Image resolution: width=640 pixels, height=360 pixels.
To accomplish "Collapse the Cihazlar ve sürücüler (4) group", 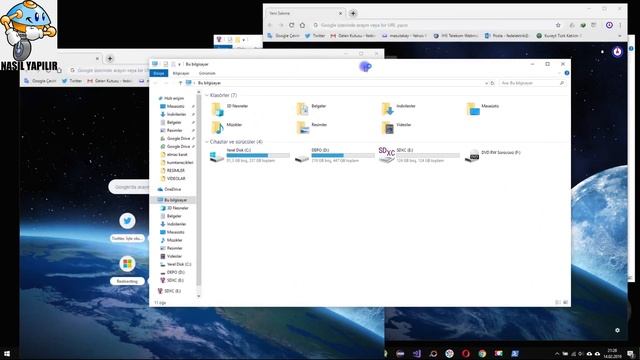I will [207, 142].
